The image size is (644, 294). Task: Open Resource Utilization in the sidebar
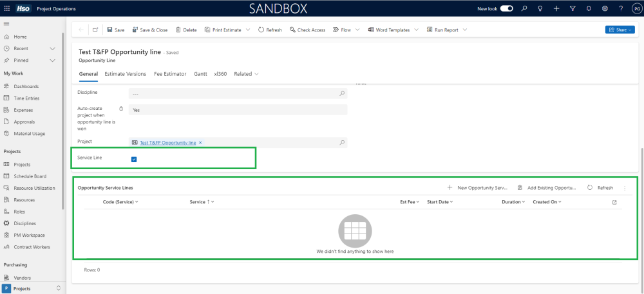point(35,188)
